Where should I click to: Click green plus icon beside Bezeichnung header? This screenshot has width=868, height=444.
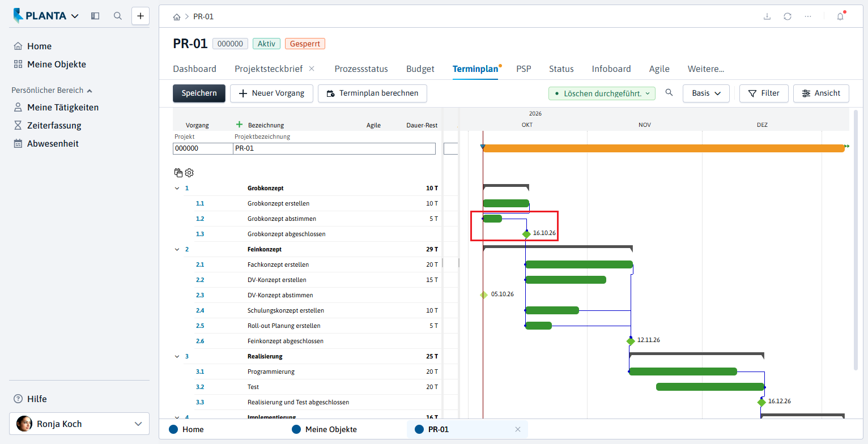click(x=239, y=125)
